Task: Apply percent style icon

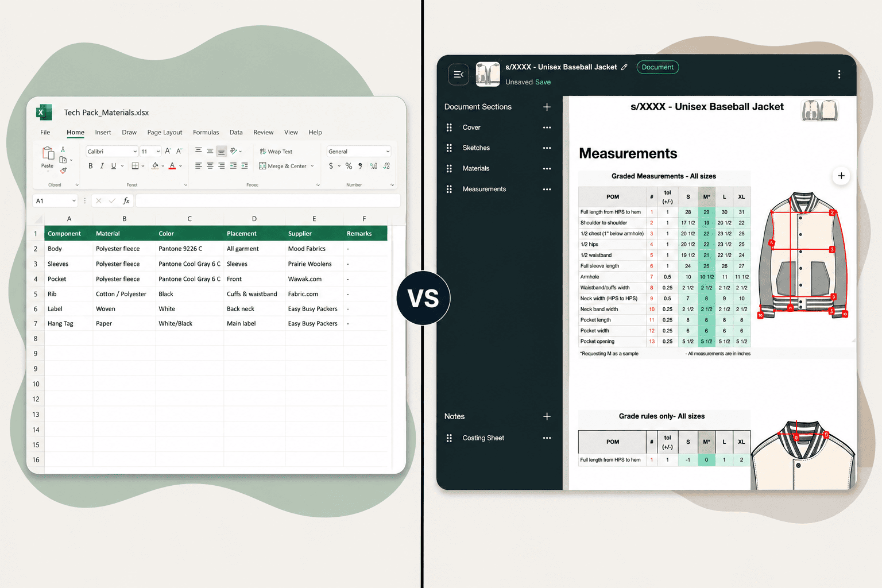Action: (x=349, y=166)
